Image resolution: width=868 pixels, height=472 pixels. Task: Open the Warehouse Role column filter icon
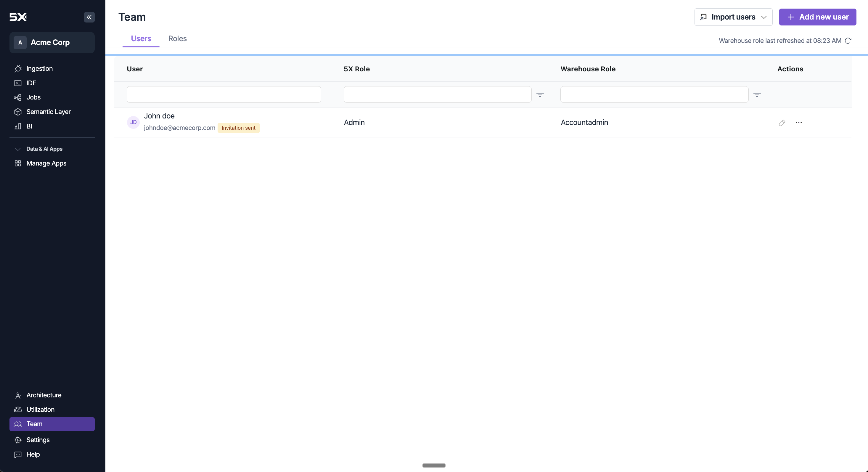[757, 95]
